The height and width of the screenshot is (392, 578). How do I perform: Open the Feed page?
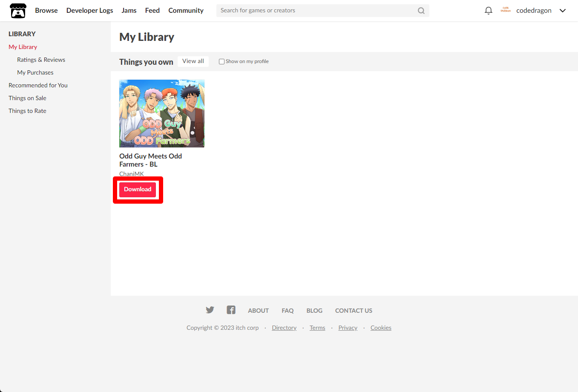pos(152,10)
